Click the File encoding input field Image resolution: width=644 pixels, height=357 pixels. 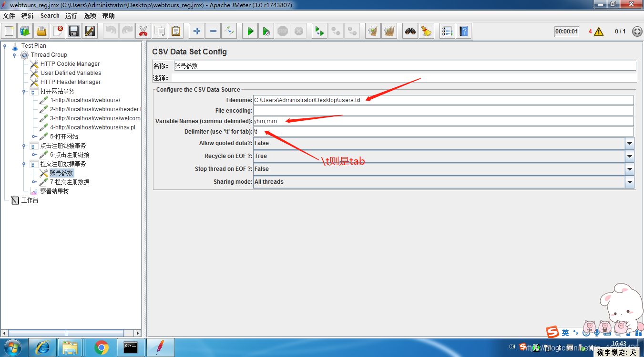[x=444, y=111]
